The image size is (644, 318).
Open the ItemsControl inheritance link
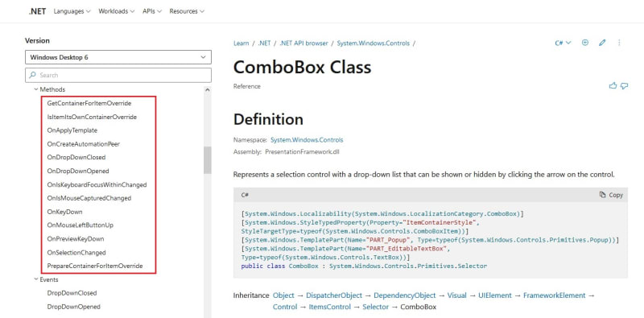[x=330, y=307]
